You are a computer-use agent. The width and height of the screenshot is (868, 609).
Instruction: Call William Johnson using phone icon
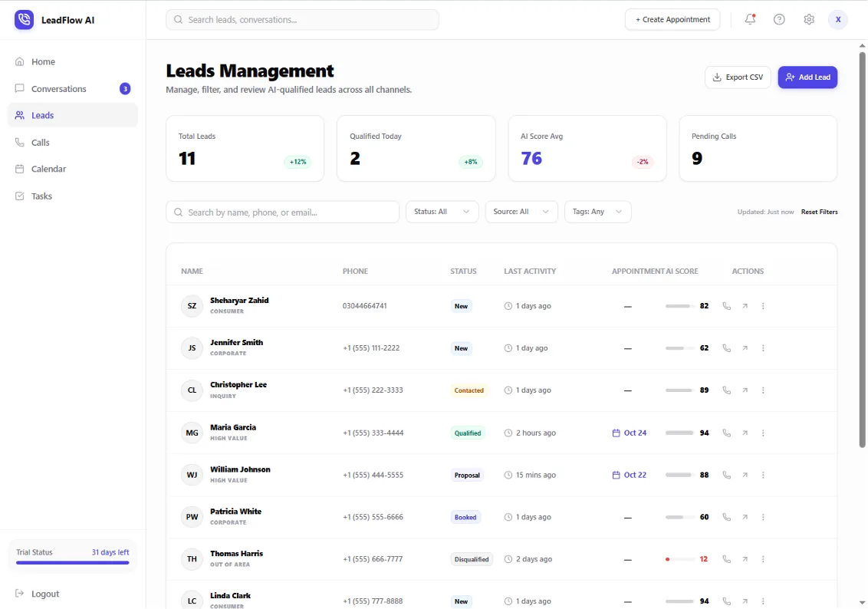coord(727,475)
